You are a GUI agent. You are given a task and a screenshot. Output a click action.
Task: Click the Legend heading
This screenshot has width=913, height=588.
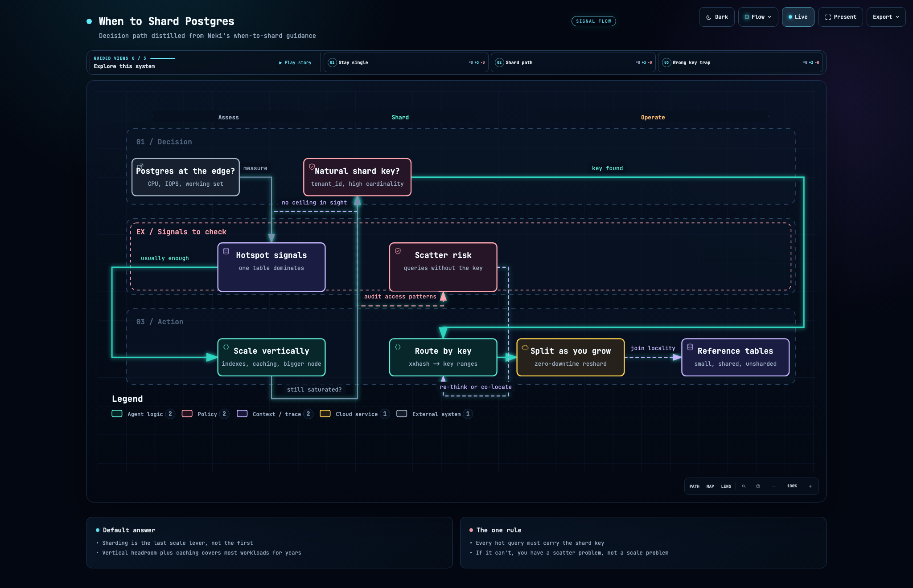click(127, 399)
